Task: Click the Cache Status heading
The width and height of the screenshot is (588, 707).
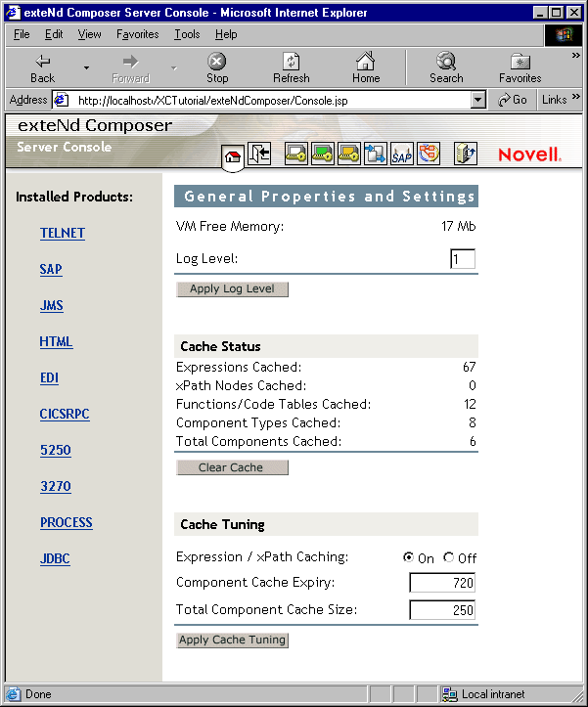Action: pos(220,346)
